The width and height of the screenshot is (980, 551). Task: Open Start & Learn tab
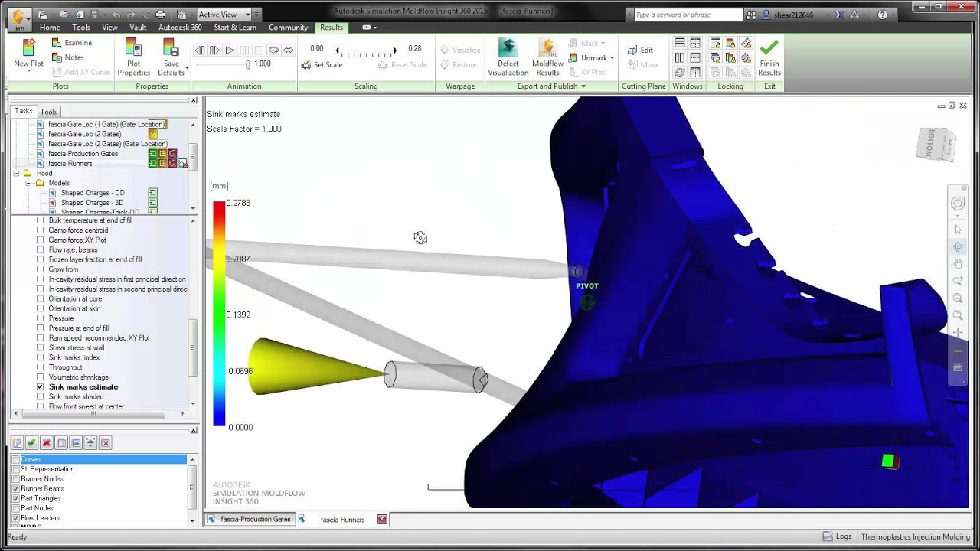[235, 28]
